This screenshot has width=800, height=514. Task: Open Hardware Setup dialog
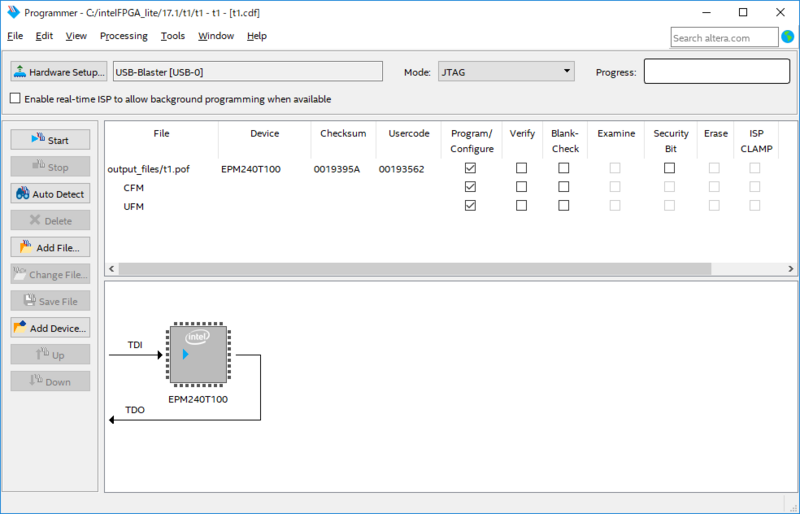click(x=59, y=72)
